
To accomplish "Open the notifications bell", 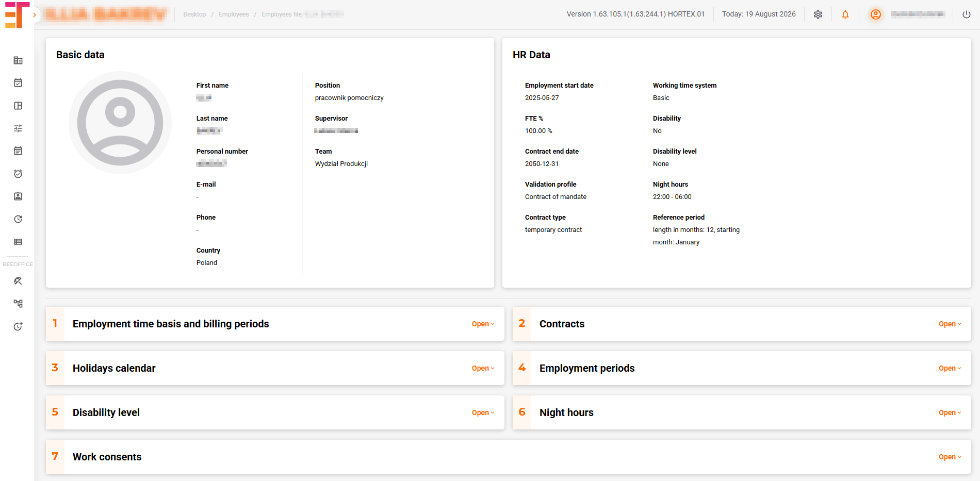I will click(845, 14).
